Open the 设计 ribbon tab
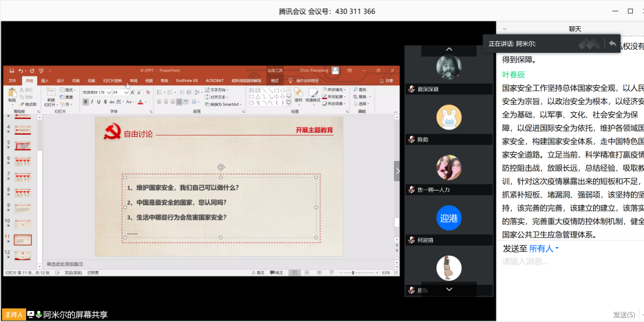The image size is (644, 322). coord(60,80)
